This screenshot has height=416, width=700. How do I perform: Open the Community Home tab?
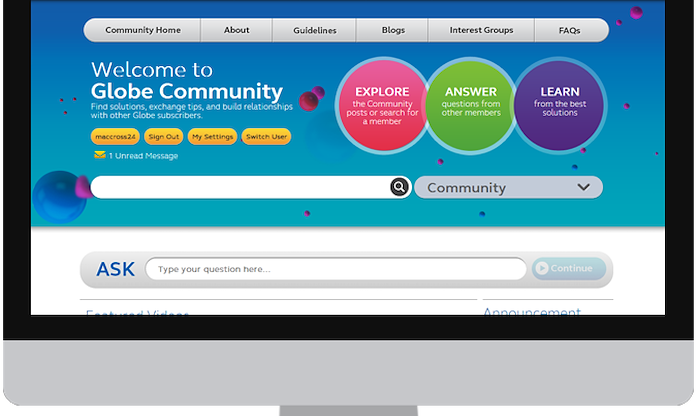tap(142, 30)
